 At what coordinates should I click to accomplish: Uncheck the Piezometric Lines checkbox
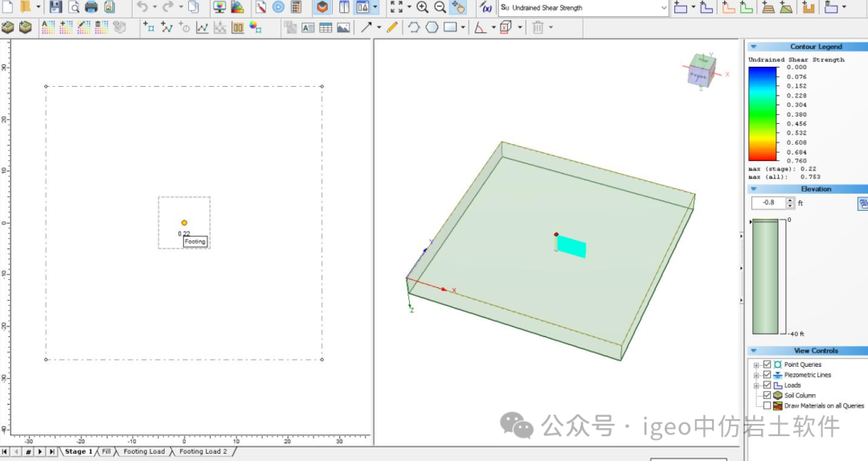coord(767,375)
